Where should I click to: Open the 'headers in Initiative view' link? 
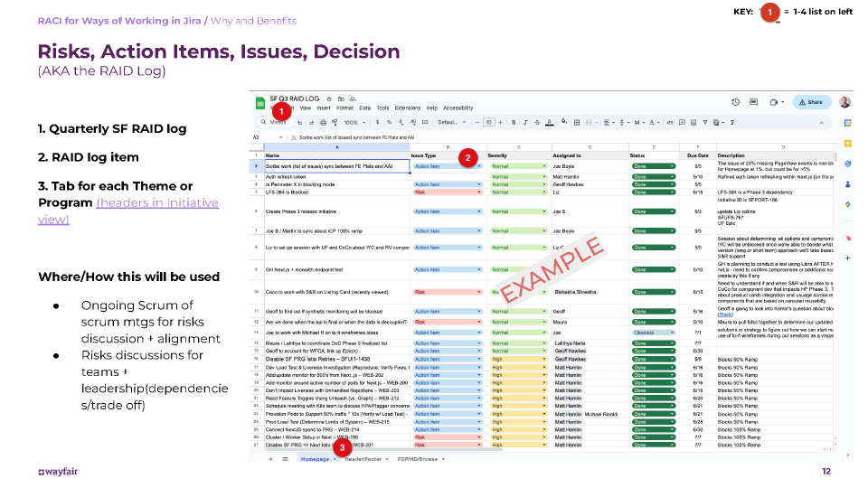point(128,211)
